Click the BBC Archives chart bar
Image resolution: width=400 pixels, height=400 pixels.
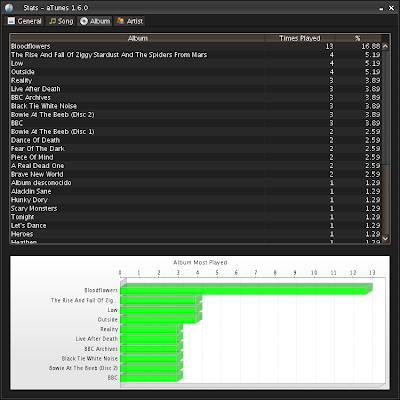tap(151, 348)
